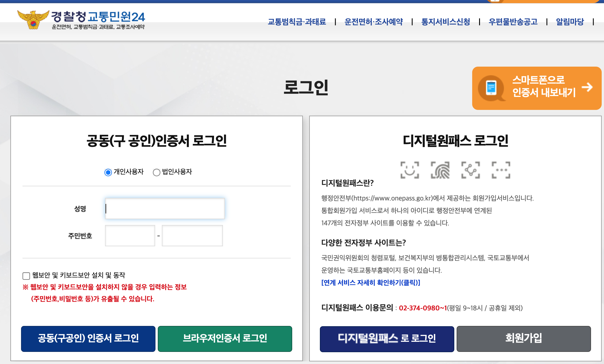This screenshot has height=364, width=604.
Task: Select the 법인사용자 radio button
Action: pos(157,172)
